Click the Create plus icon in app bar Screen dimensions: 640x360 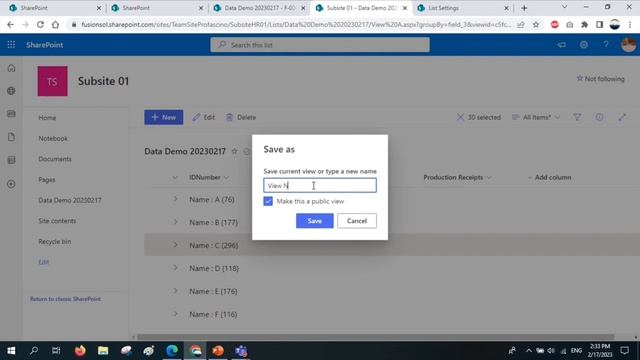click(x=11, y=184)
